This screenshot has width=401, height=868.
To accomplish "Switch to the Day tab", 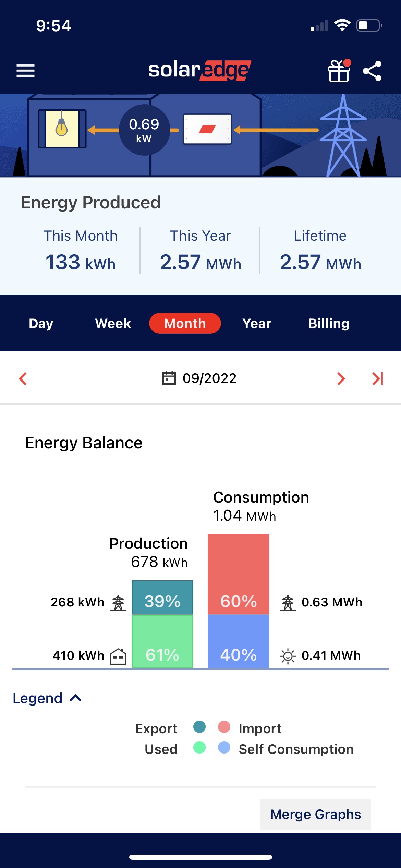I will pyautogui.click(x=41, y=323).
